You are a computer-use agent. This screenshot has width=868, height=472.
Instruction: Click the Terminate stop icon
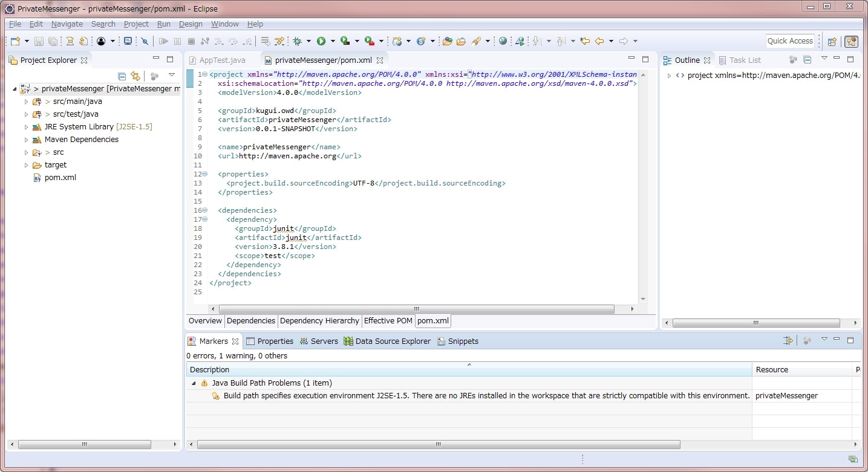pyautogui.click(x=191, y=41)
